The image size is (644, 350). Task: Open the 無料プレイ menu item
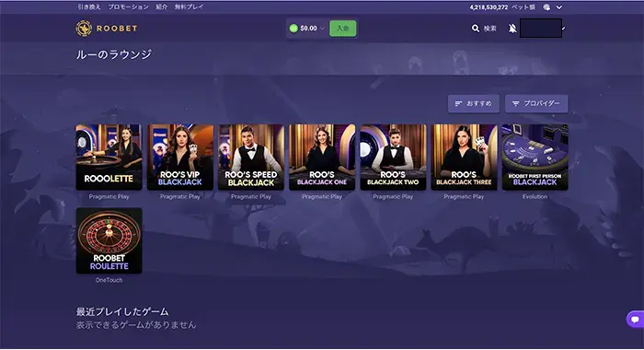189,7
